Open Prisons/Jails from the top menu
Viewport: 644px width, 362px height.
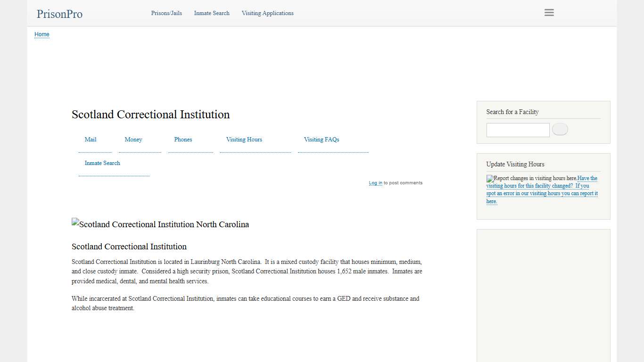click(166, 13)
